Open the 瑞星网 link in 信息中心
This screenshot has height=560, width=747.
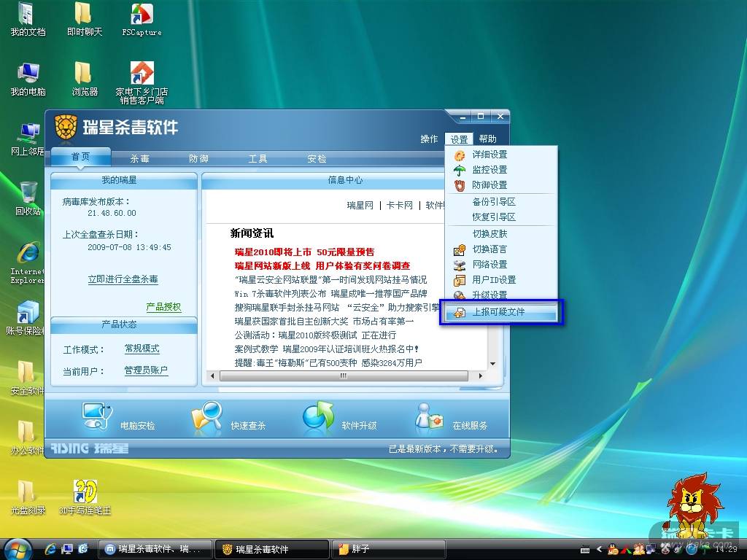tap(360, 205)
